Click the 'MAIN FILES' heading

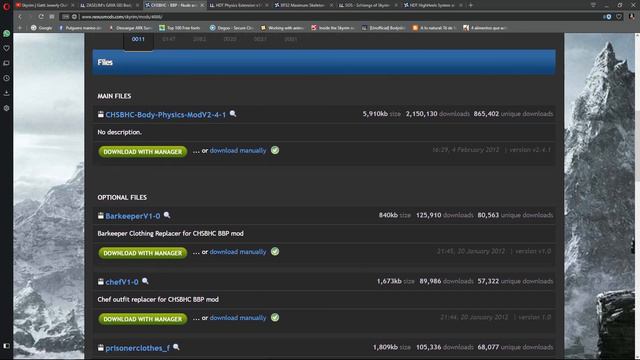(x=114, y=96)
